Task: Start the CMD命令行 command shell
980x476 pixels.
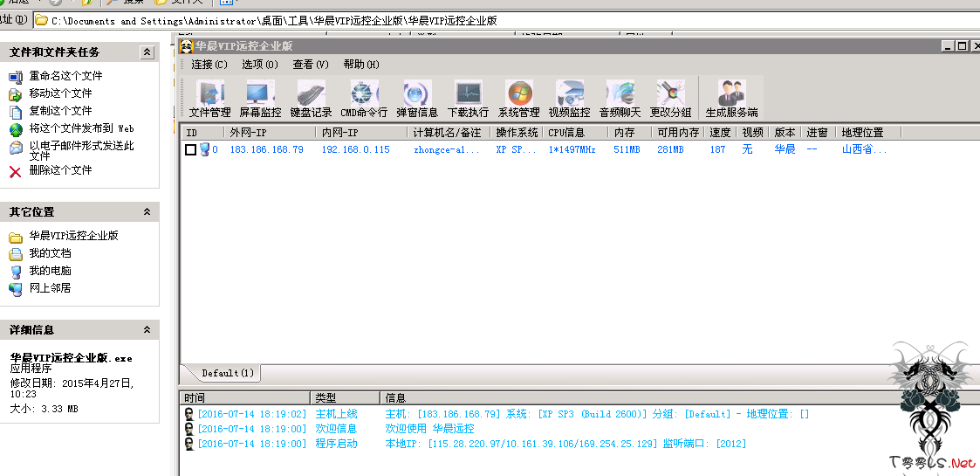Action: tap(364, 99)
